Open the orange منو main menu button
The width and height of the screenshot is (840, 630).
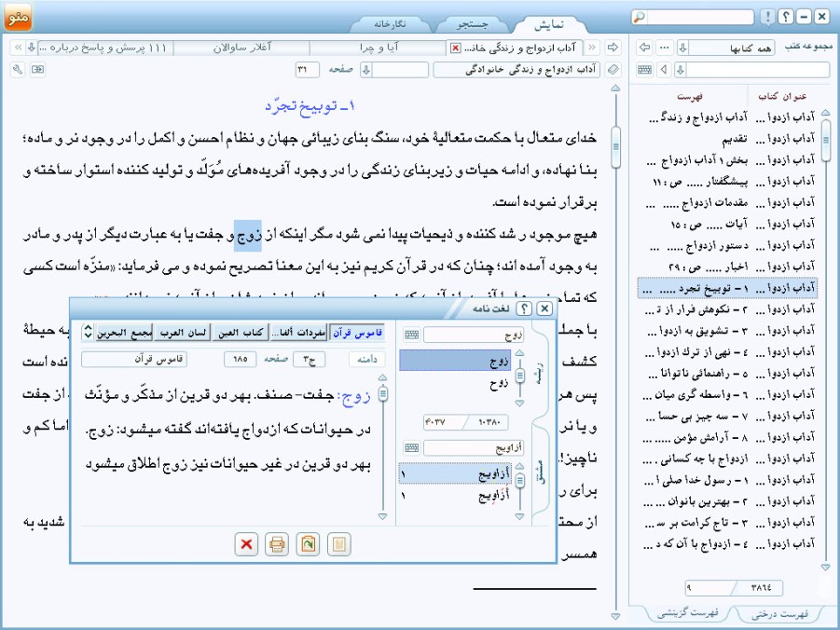[x=18, y=17]
